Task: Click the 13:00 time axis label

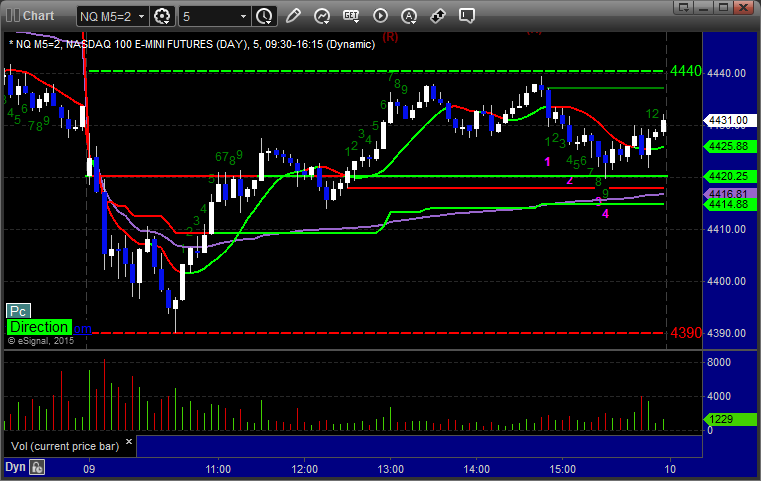Action: 391,469
